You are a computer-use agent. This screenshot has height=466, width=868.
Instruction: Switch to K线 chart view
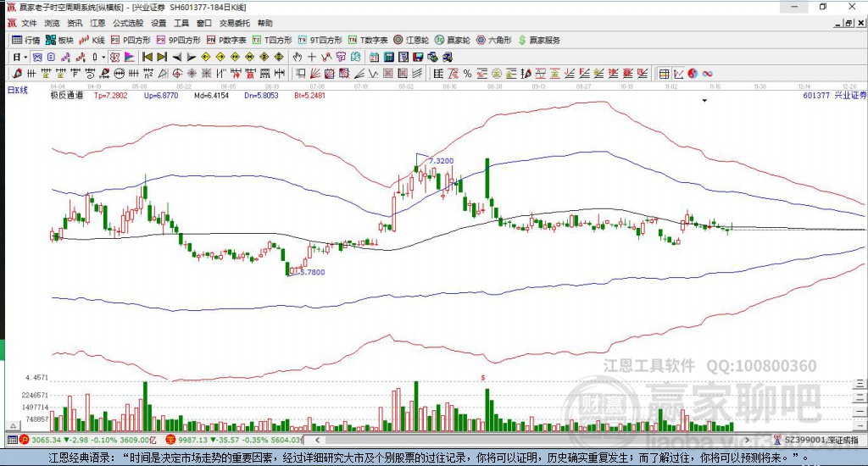coord(92,40)
